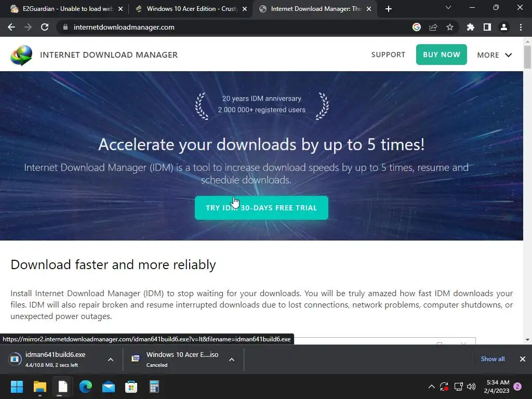532x399 pixels.
Task: View site info via the padlock icon
Action: click(x=65, y=27)
